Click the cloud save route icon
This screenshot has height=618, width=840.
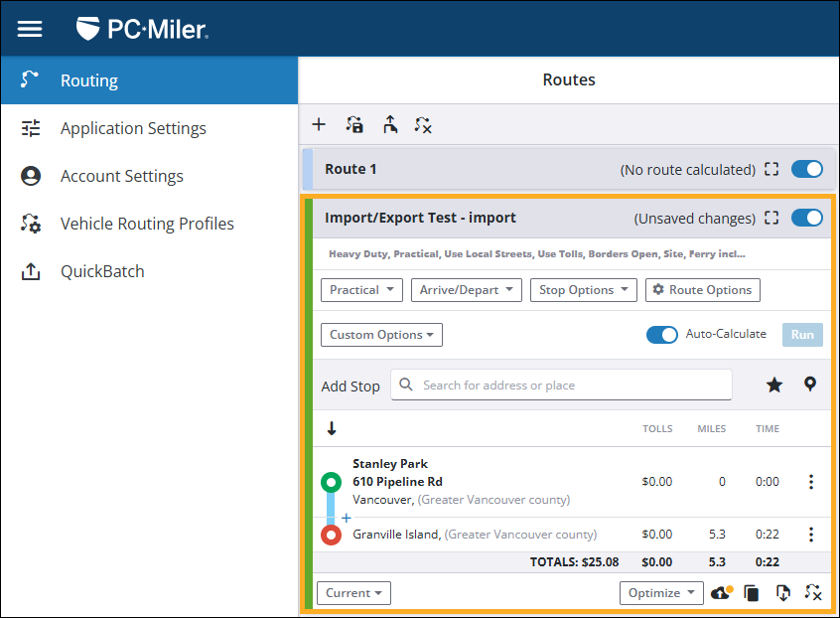(x=721, y=593)
